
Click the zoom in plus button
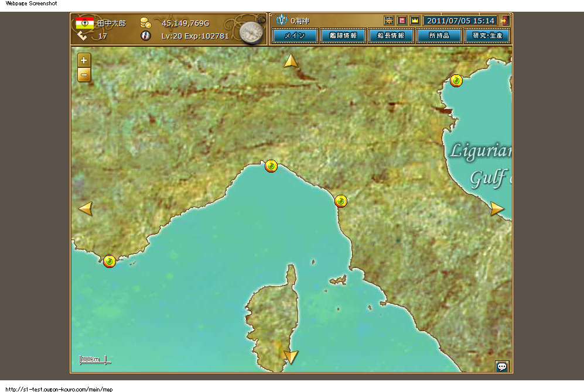point(84,60)
